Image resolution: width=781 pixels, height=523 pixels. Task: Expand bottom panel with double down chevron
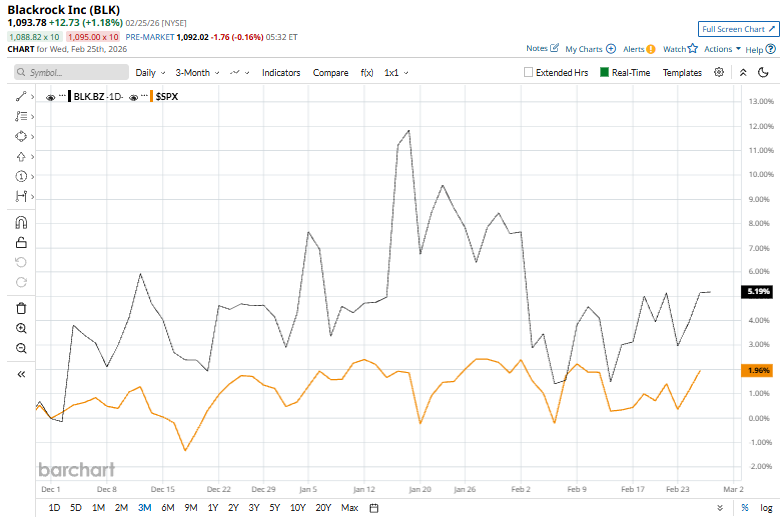720,508
